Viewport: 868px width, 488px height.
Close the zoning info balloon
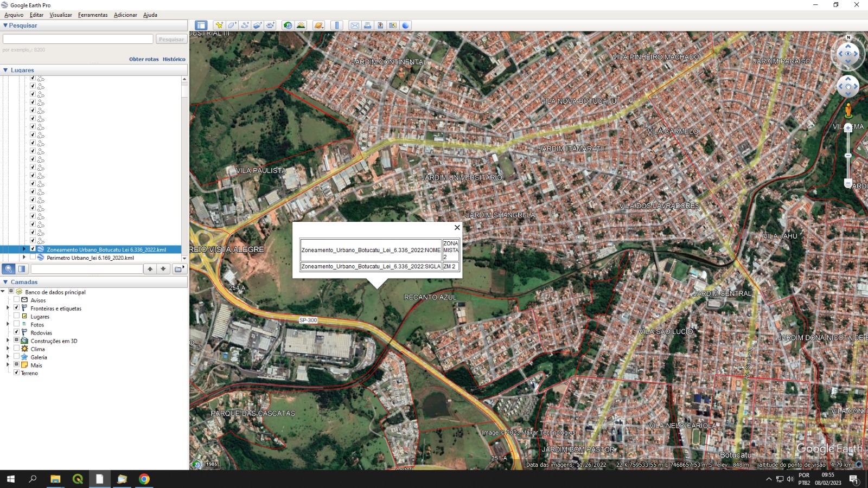pyautogui.click(x=457, y=228)
